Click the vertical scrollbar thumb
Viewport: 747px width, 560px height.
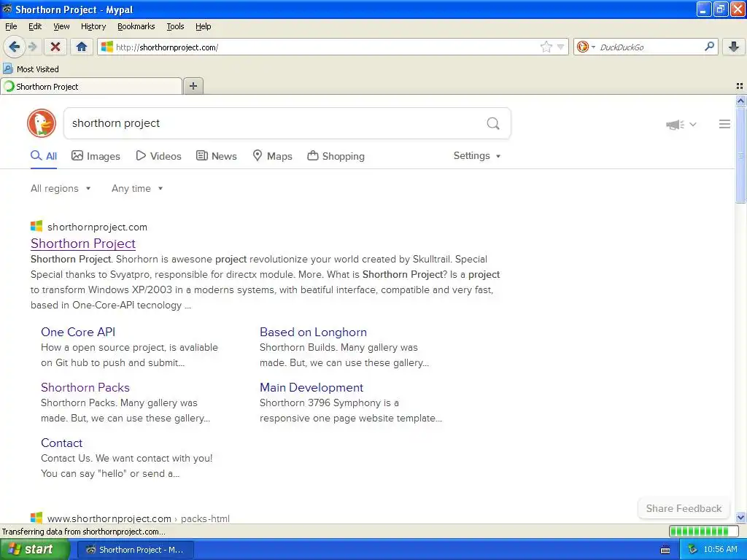[740, 155]
